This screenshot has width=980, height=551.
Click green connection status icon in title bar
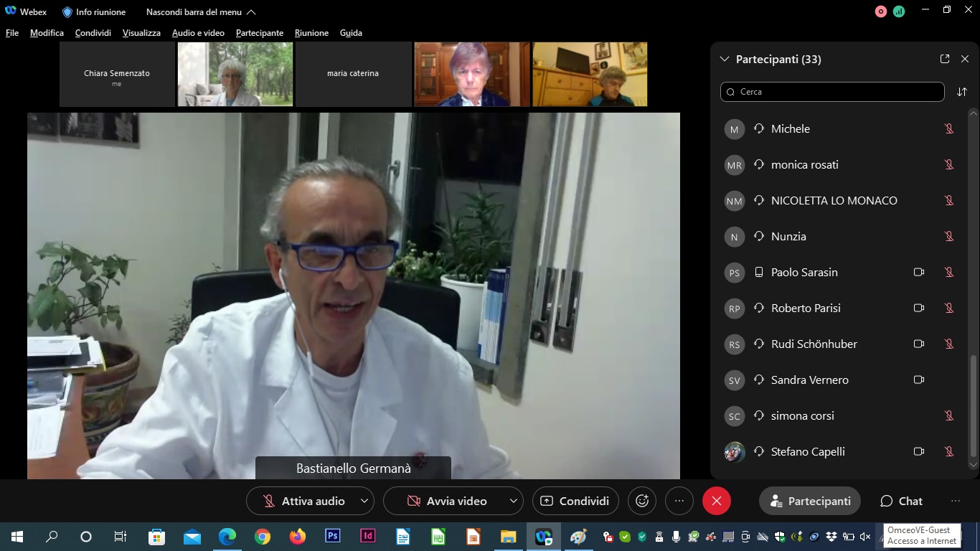[899, 11]
